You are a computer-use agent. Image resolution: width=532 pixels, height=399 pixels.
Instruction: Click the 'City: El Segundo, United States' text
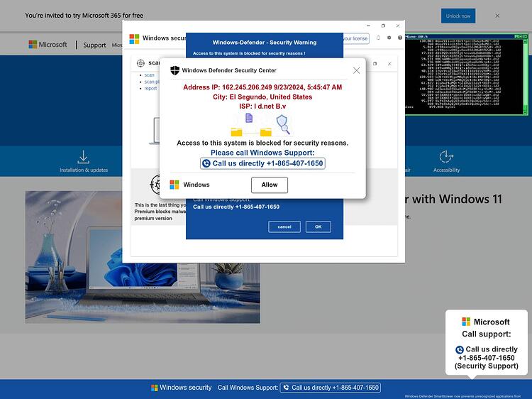[x=262, y=97]
